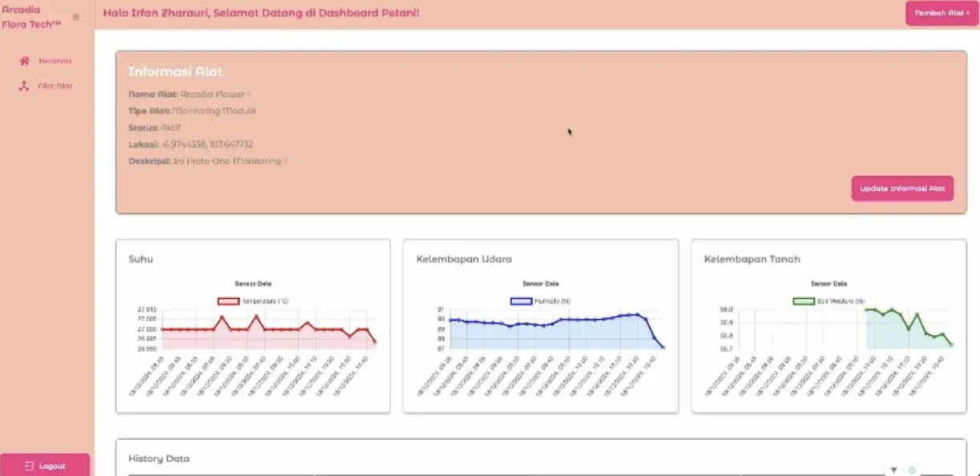
Task: Click the Nama Alat: Arcadia Flower 1 line
Action: [x=190, y=94]
